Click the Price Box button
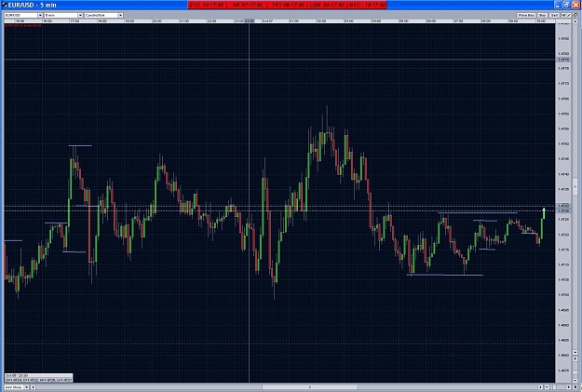Viewport: 582px width, 392px height. tap(526, 15)
